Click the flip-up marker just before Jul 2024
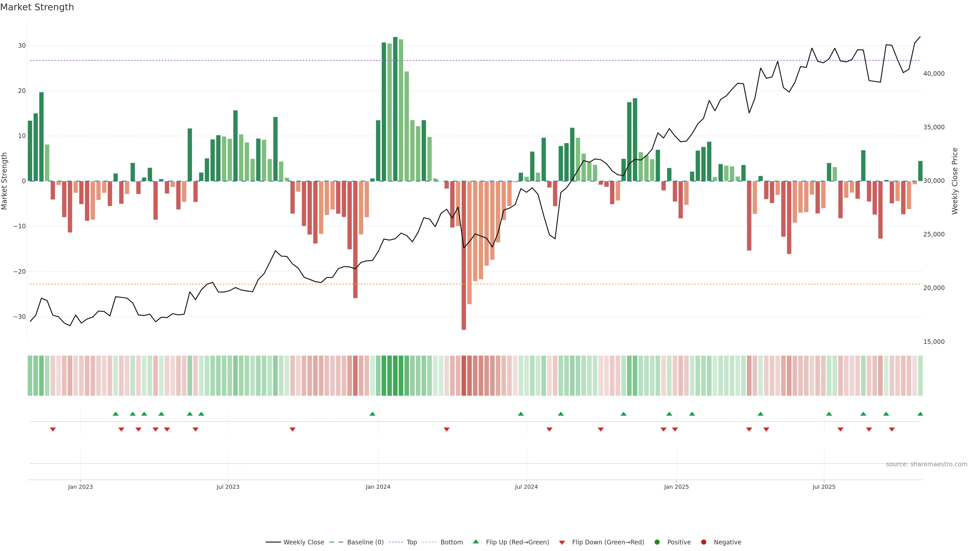This screenshot has width=980, height=551. point(521,414)
